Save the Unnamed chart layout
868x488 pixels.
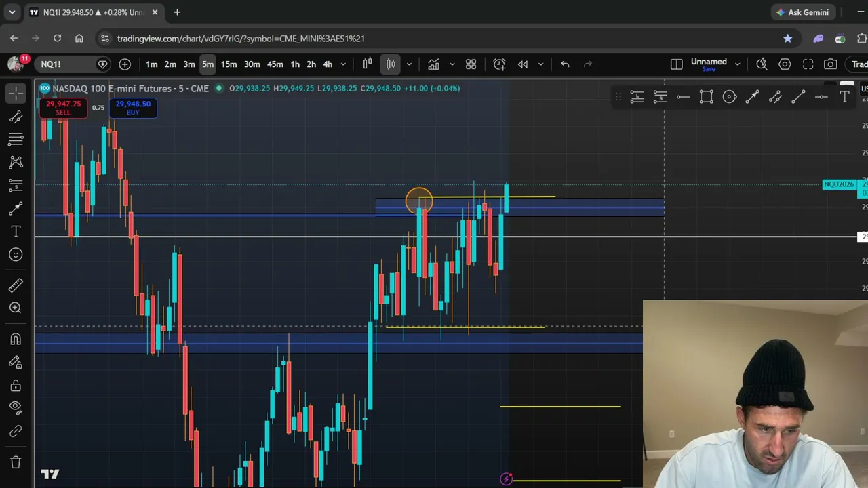(x=709, y=69)
